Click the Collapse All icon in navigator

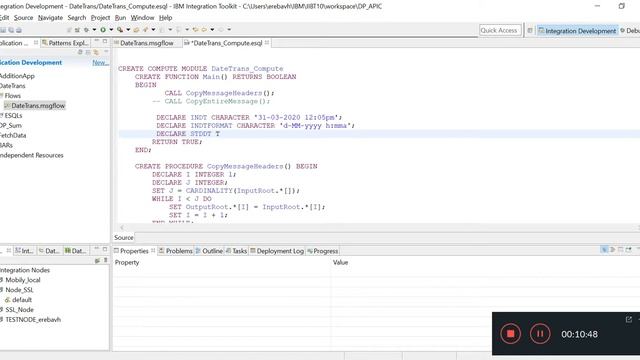click(88, 52)
